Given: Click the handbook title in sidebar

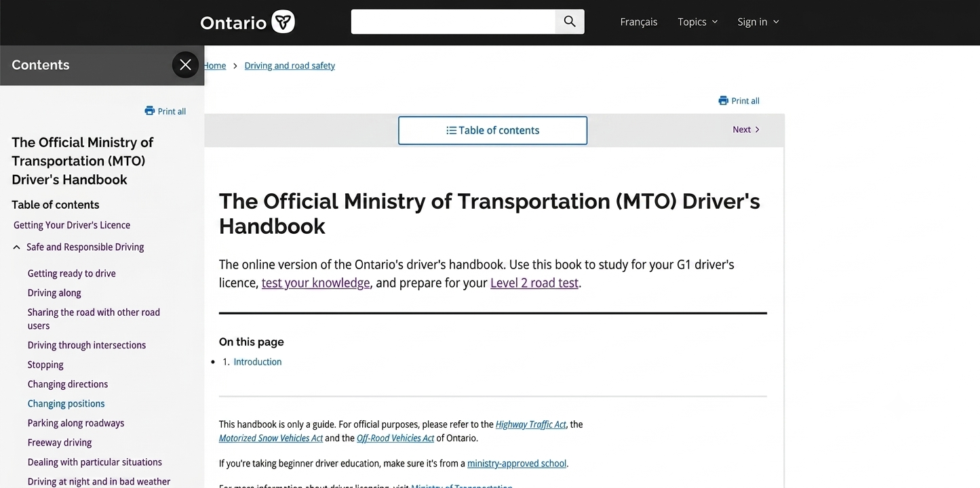Looking at the screenshot, I should [x=83, y=161].
